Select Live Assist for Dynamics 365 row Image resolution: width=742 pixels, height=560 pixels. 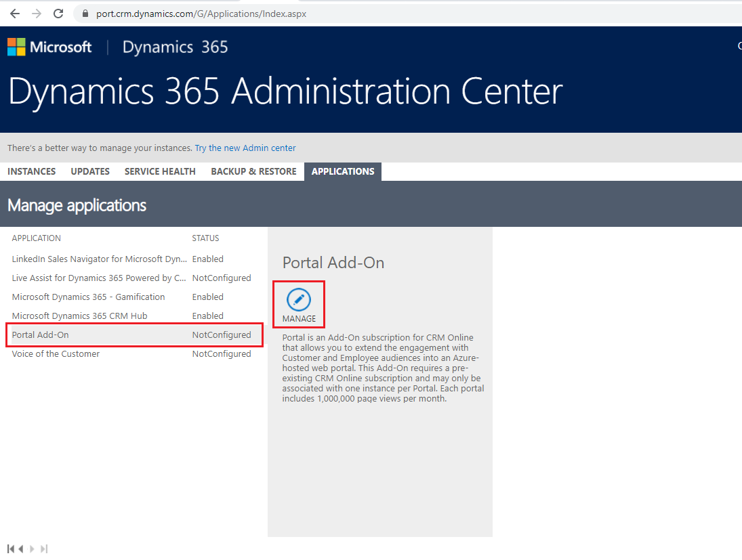coord(135,278)
